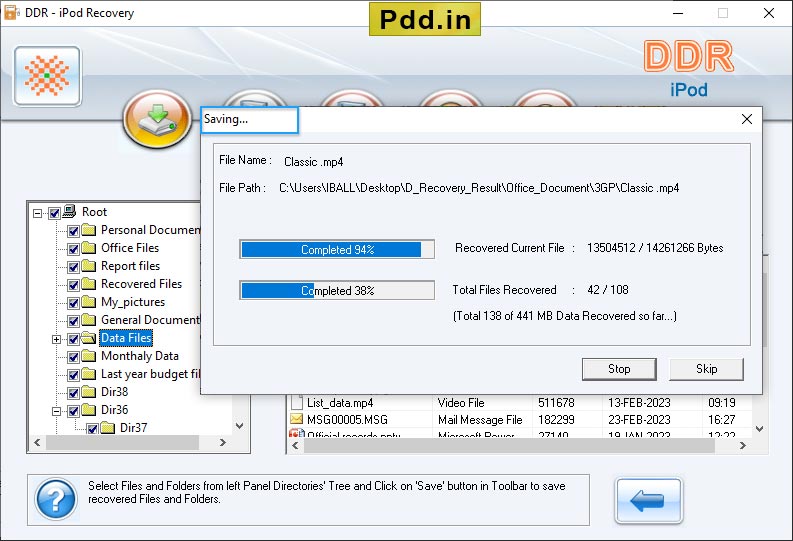This screenshot has width=793, height=541.
Task: Click the 23-FEB-2023 date cell
Action: (x=639, y=420)
